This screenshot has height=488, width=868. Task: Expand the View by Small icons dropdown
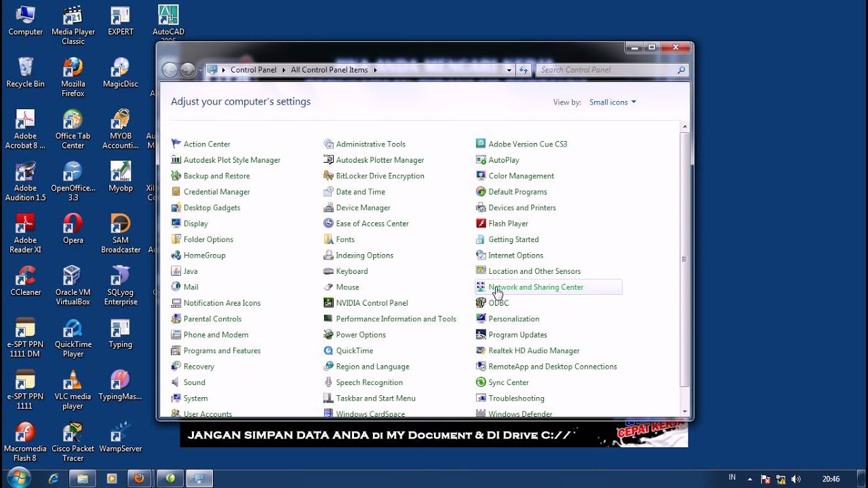tap(613, 102)
